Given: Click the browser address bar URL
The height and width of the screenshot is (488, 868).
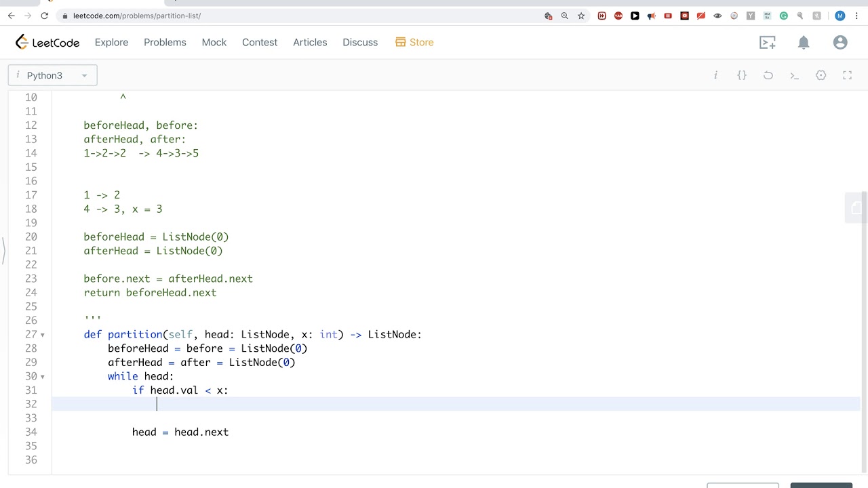Looking at the screenshot, I should click(x=137, y=16).
